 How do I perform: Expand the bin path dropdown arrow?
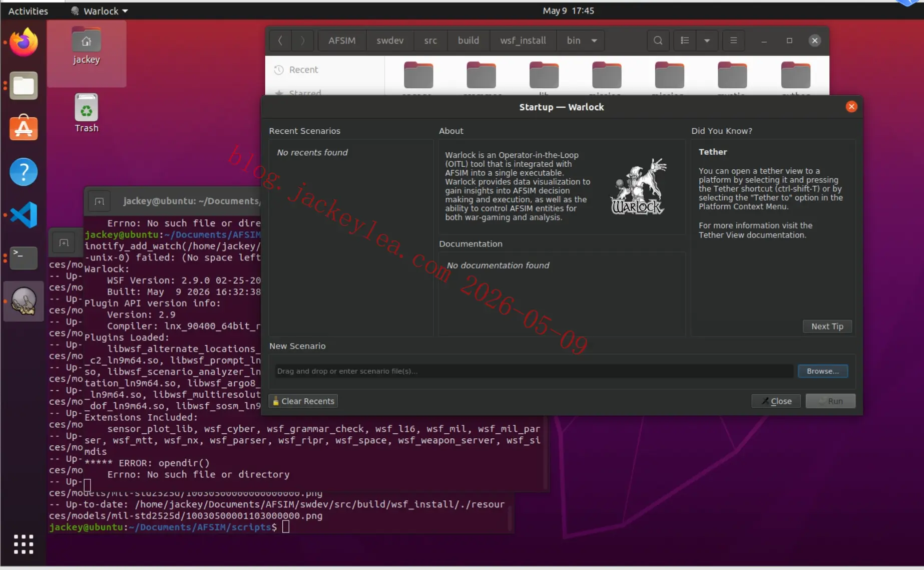click(x=594, y=41)
